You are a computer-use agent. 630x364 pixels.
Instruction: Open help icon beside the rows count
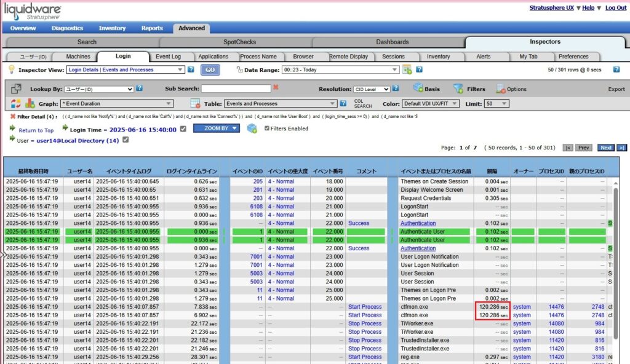click(616, 69)
